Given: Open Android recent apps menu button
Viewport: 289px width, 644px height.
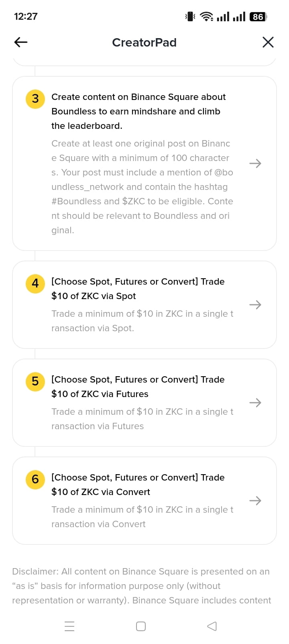Looking at the screenshot, I should click(69, 626).
